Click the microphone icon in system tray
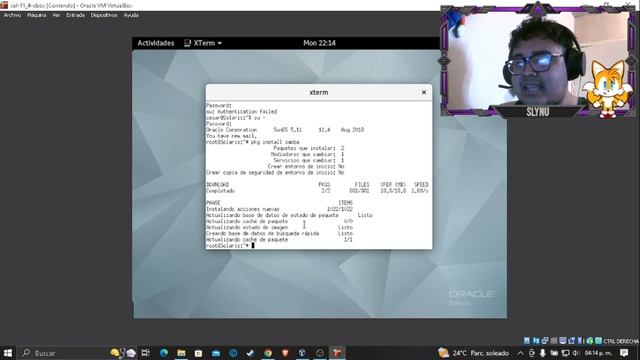 pos(542,353)
